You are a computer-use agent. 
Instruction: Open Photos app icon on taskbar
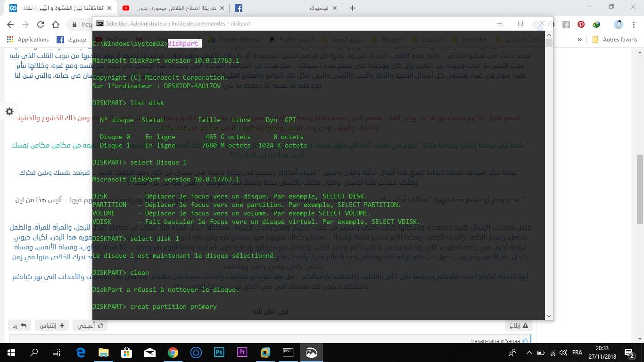312,352
